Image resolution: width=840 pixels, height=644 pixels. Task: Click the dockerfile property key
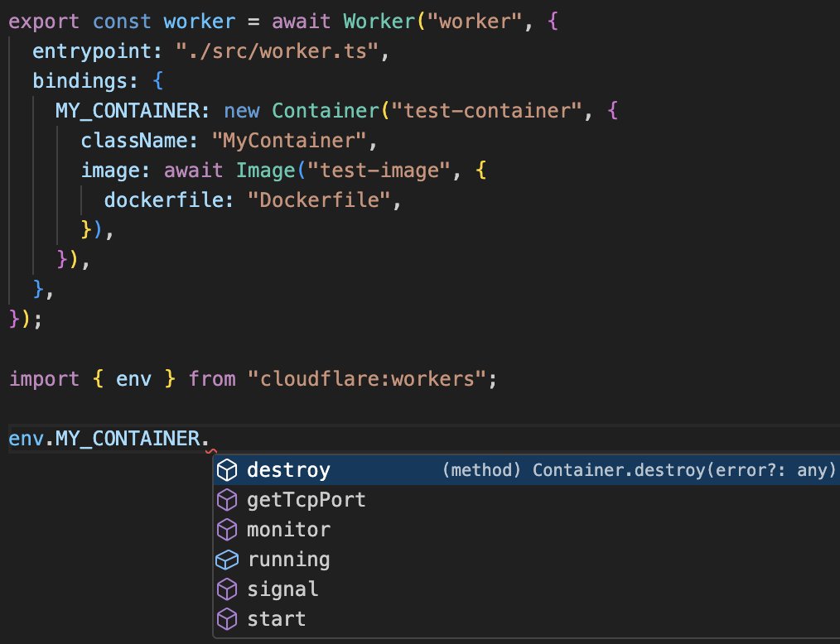coord(163,200)
